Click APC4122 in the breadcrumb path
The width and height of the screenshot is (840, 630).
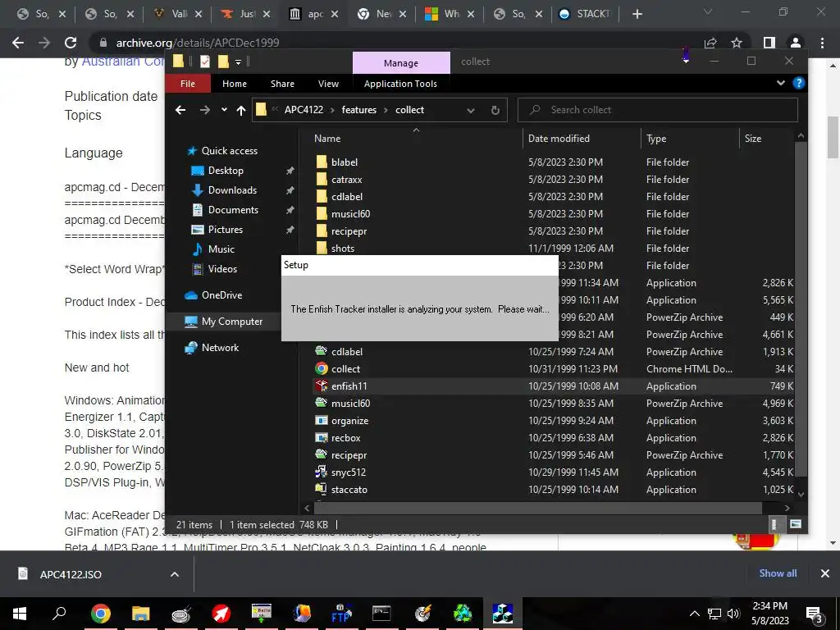click(x=304, y=110)
